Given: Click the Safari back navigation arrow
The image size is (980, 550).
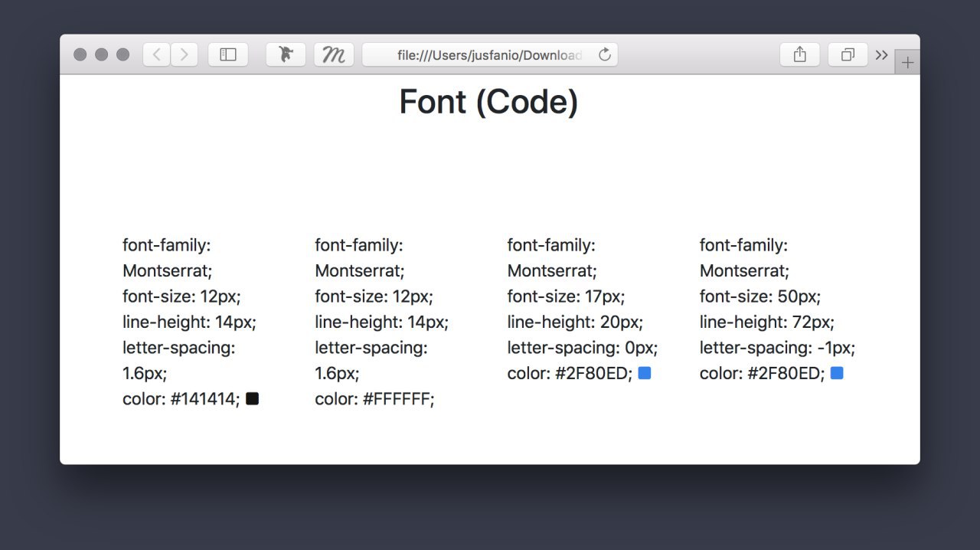Looking at the screenshot, I should 157,54.
